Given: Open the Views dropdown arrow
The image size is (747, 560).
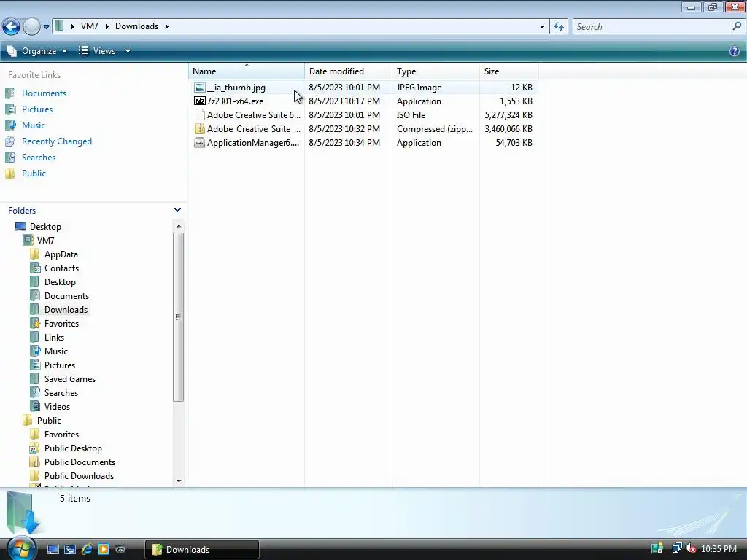Looking at the screenshot, I should tap(128, 51).
